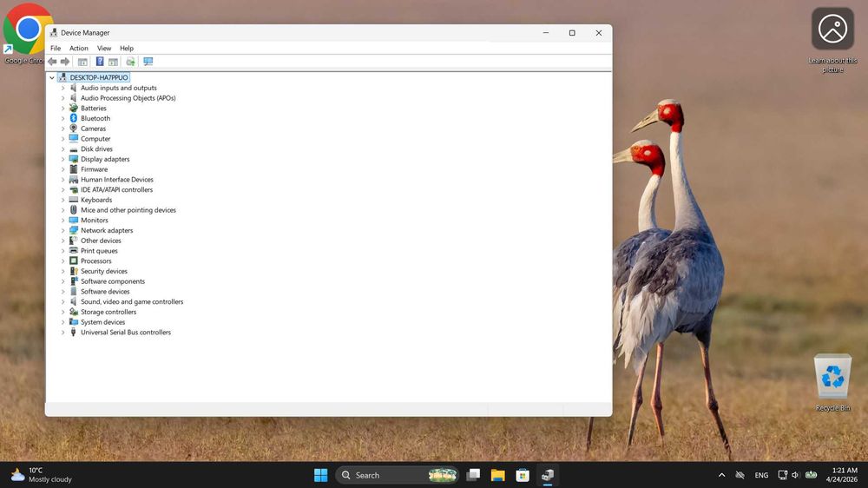Expand Audio inputs and outputs
The height and width of the screenshot is (488, 868).
tap(62, 88)
